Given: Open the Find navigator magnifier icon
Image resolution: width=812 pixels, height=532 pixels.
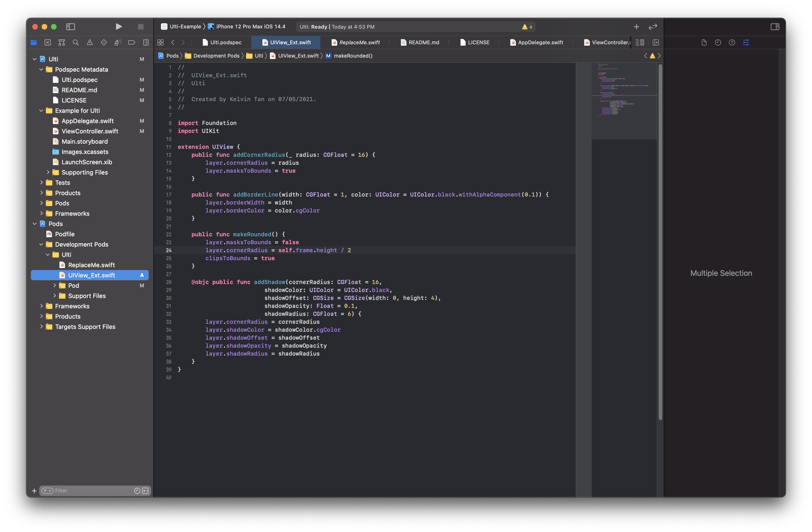Looking at the screenshot, I should tap(76, 43).
